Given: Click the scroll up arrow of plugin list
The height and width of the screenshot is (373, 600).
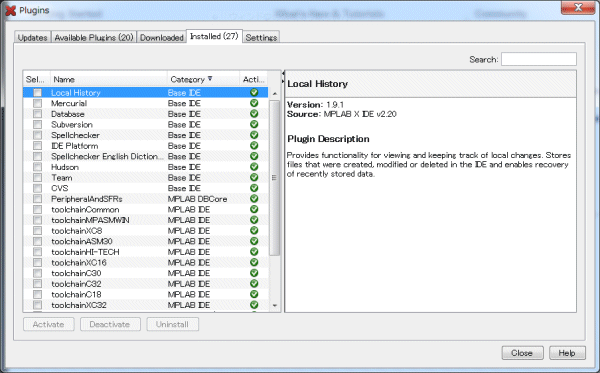Looking at the screenshot, I should click(275, 94).
